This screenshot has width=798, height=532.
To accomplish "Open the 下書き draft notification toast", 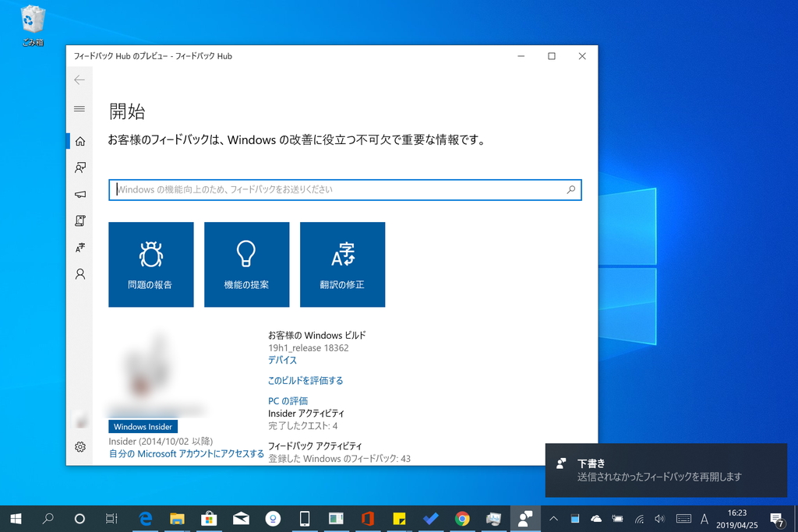I will pos(666,470).
